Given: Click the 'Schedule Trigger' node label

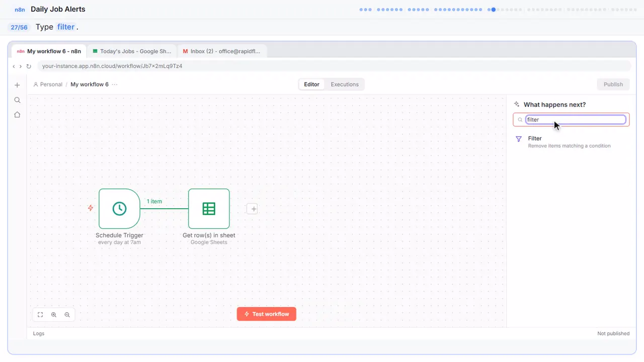Looking at the screenshot, I should coord(119,235).
